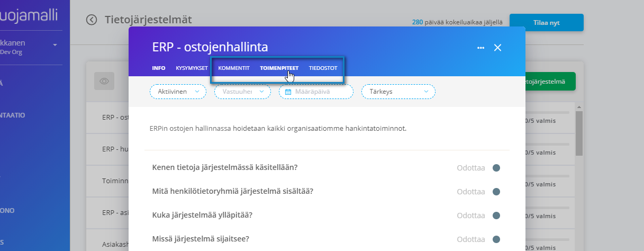This screenshot has height=251, width=644.
Task: Toggle the eye visibility button behind the dialog
Action: (x=104, y=81)
